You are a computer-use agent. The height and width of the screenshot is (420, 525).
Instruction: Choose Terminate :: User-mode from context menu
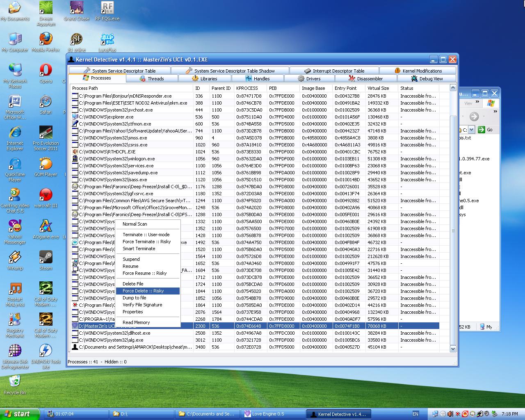pos(146,235)
